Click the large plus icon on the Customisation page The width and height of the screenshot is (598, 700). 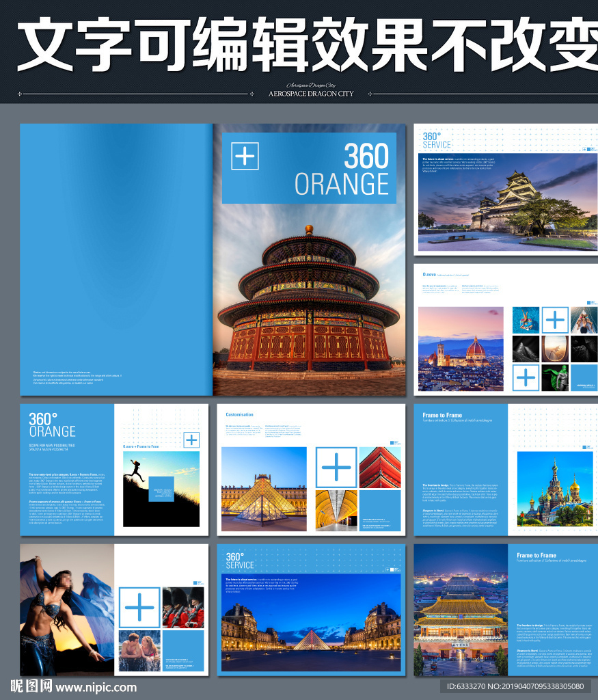click(x=336, y=468)
